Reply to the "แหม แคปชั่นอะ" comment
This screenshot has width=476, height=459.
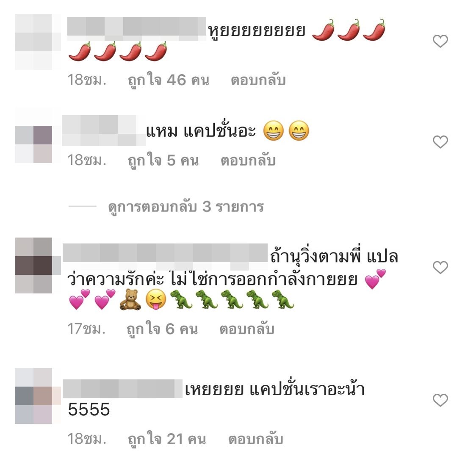(x=248, y=160)
